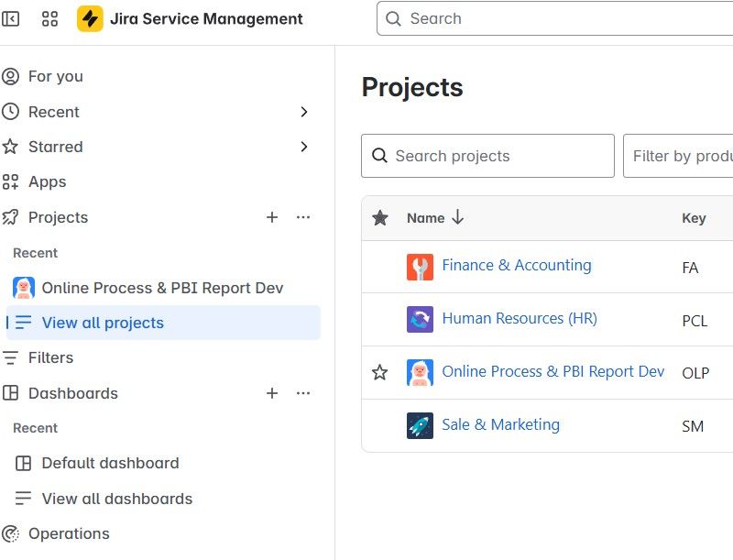
Task: Open the Sale & Marketing project link
Action: pyautogui.click(x=500, y=424)
